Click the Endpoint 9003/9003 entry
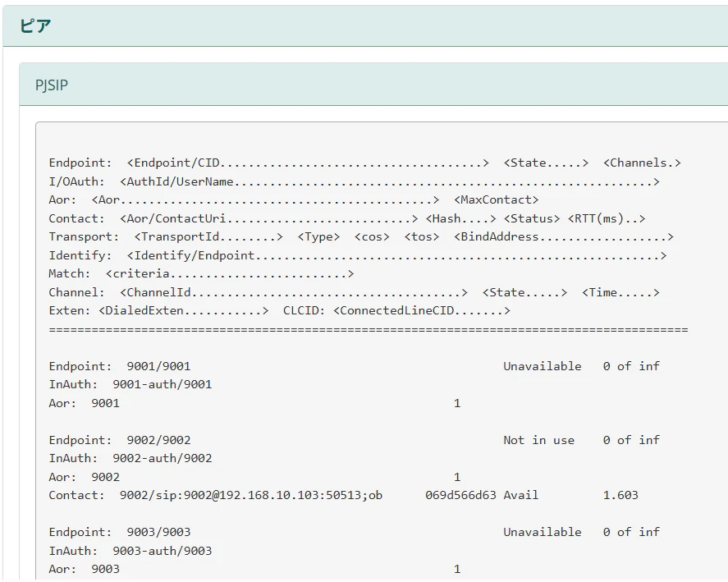The image size is (728, 582). pos(120,532)
